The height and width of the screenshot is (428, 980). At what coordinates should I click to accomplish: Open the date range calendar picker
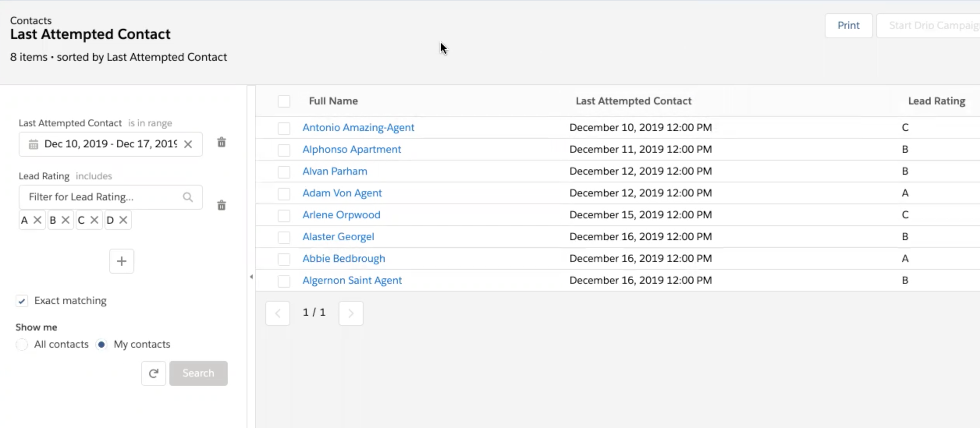point(34,144)
